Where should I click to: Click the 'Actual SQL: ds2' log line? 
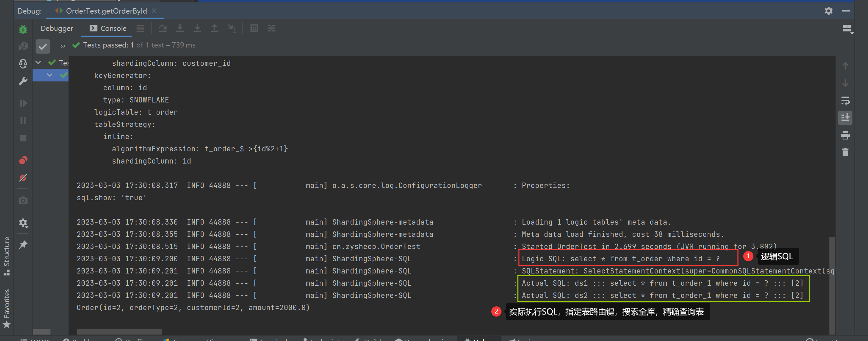[663, 296]
